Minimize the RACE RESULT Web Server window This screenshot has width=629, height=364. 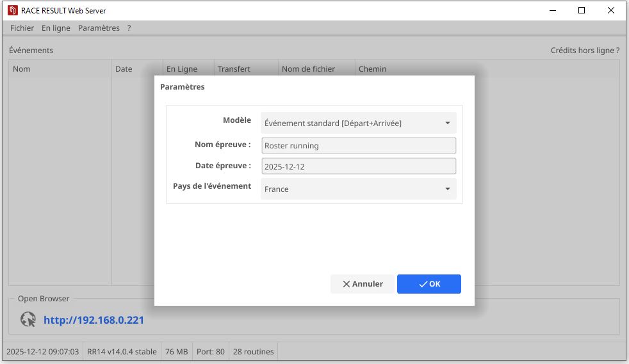pyautogui.click(x=553, y=10)
